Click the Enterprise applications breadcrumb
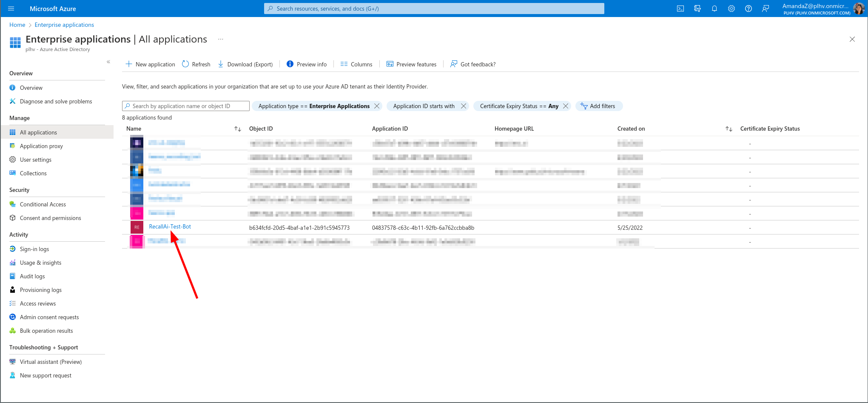This screenshot has width=868, height=403. (x=64, y=25)
